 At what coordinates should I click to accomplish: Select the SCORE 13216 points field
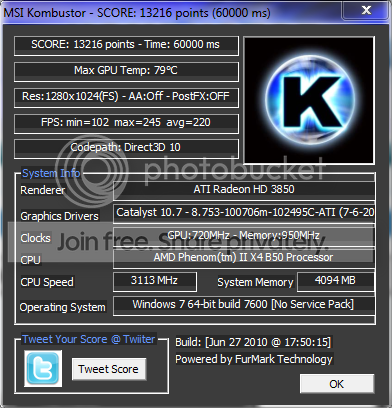click(x=126, y=46)
